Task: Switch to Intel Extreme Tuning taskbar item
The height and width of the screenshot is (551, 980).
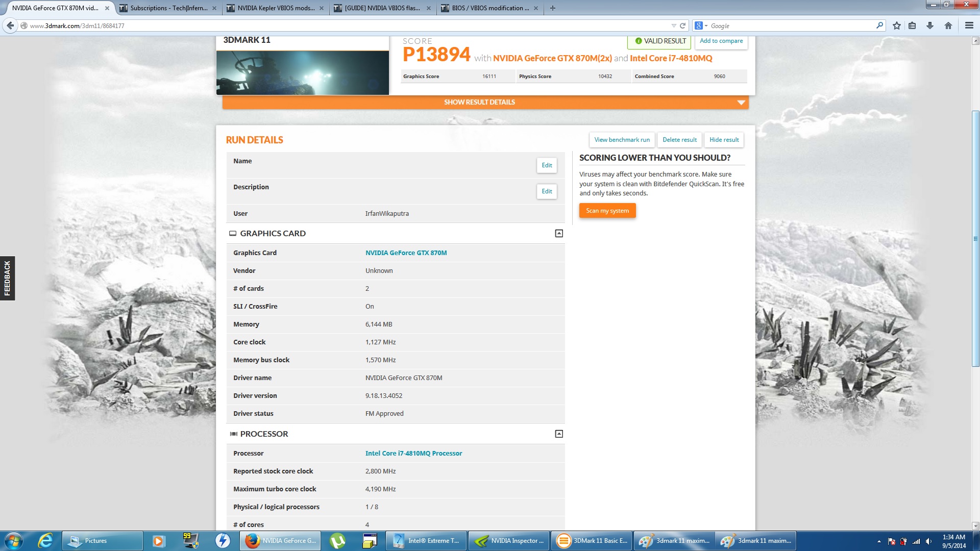Action: tap(427, 541)
